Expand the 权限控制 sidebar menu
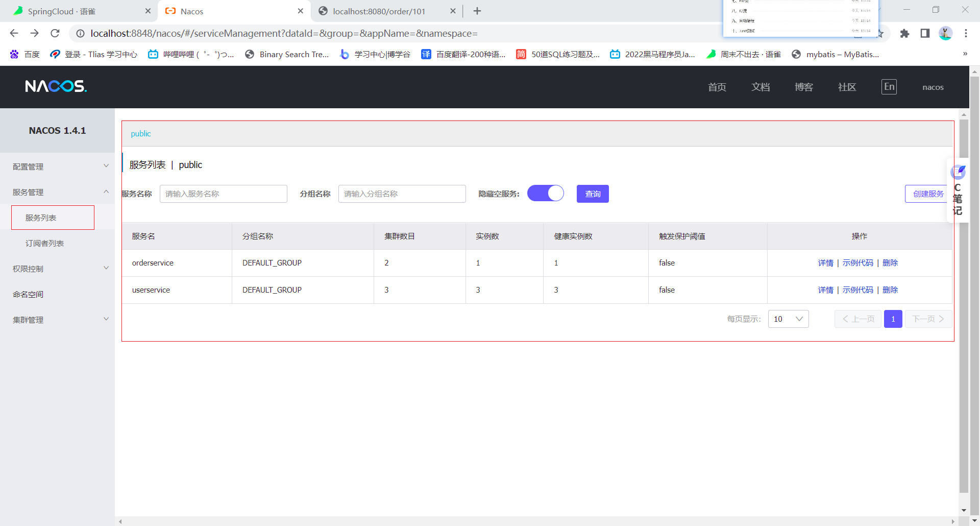 pyautogui.click(x=57, y=269)
